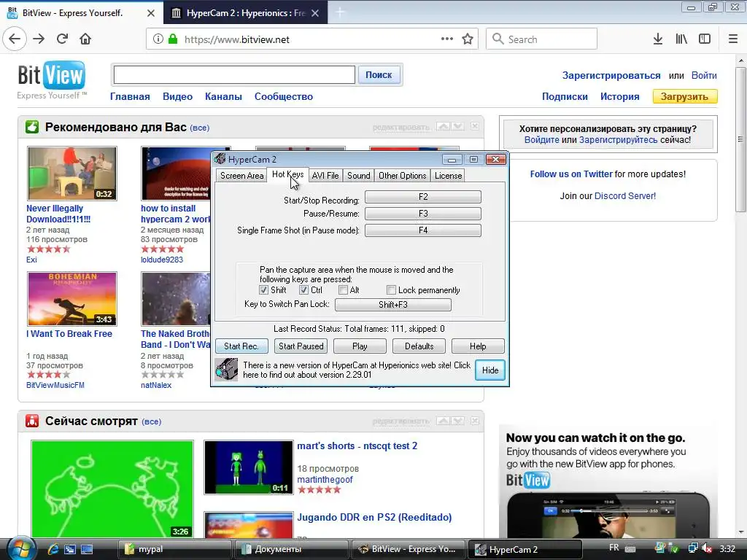Close the HyperCam 2 Hyperionics browser tab
Viewport: 747px width, 560px height.
pyautogui.click(x=315, y=13)
